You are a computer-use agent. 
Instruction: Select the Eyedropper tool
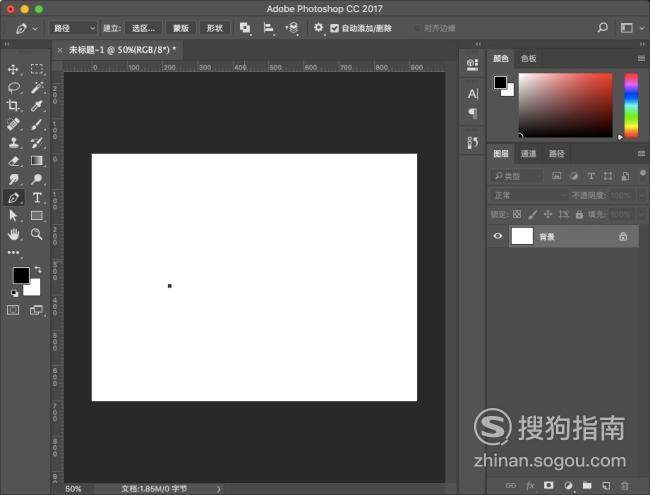36,106
